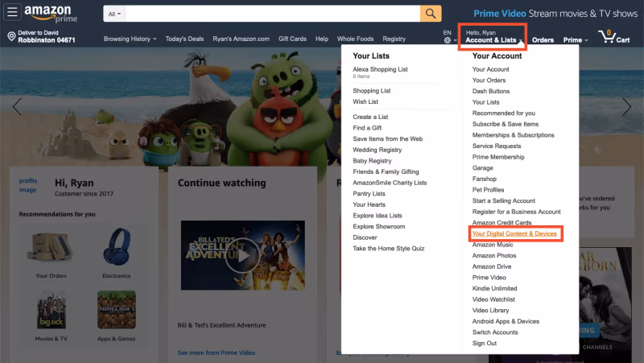
Task: Open Your Orders in account menu
Action: point(489,80)
